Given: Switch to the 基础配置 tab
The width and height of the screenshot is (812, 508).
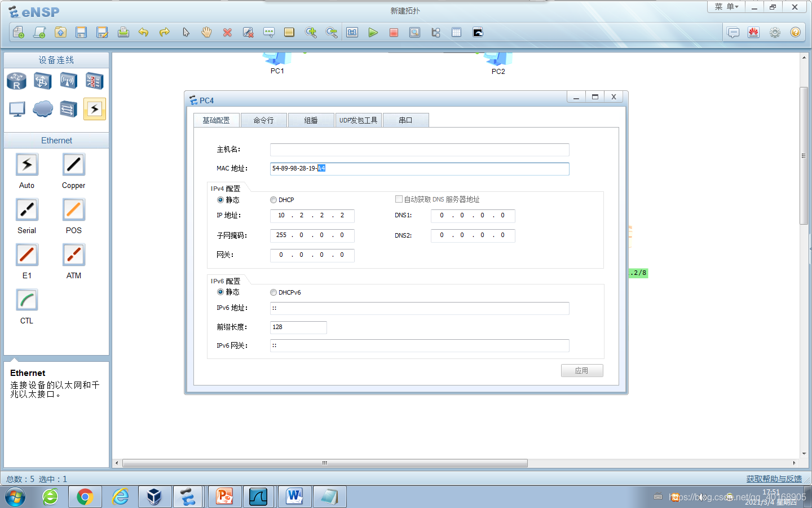Looking at the screenshot, I should [217, 120].
